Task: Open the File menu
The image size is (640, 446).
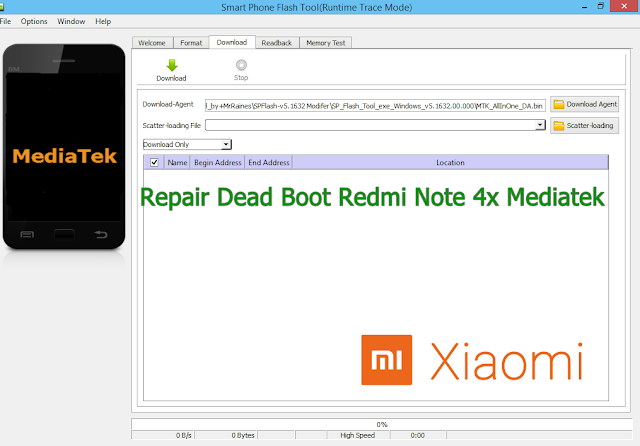Action: tap(5, 21)
